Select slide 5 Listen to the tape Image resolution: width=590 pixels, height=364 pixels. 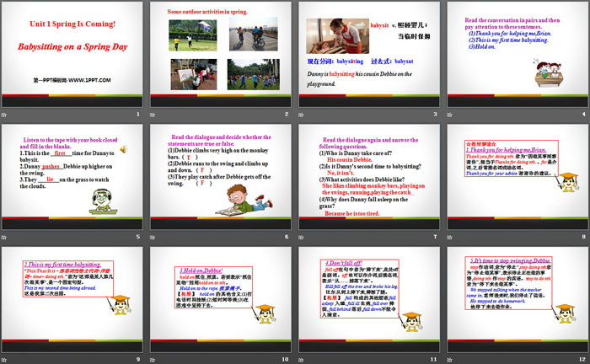72,177
